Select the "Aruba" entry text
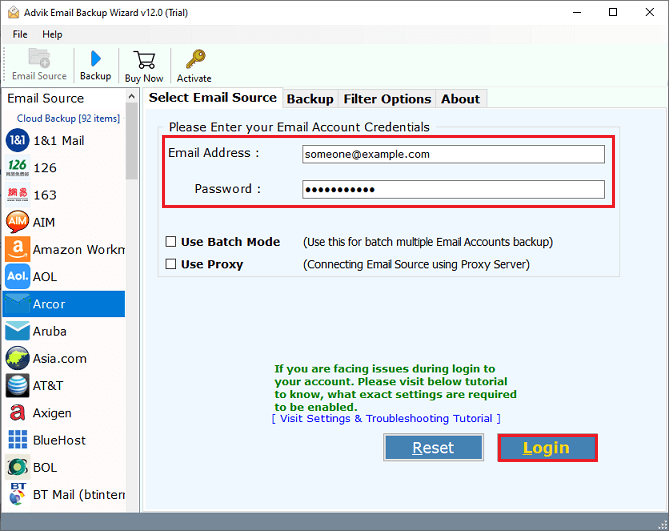Screen dimensions: 669x531 (49, 331)
